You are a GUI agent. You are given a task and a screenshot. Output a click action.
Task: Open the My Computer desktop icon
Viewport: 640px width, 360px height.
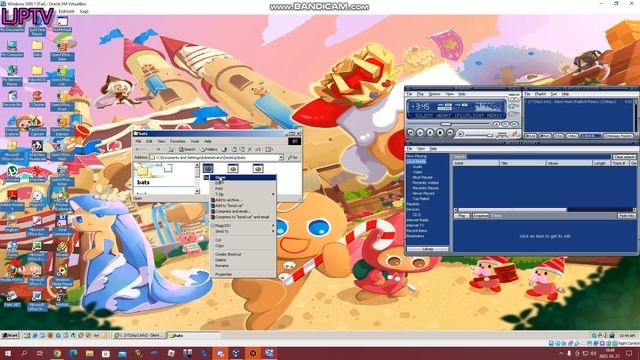pyautogui.click(x=12, y=48)
